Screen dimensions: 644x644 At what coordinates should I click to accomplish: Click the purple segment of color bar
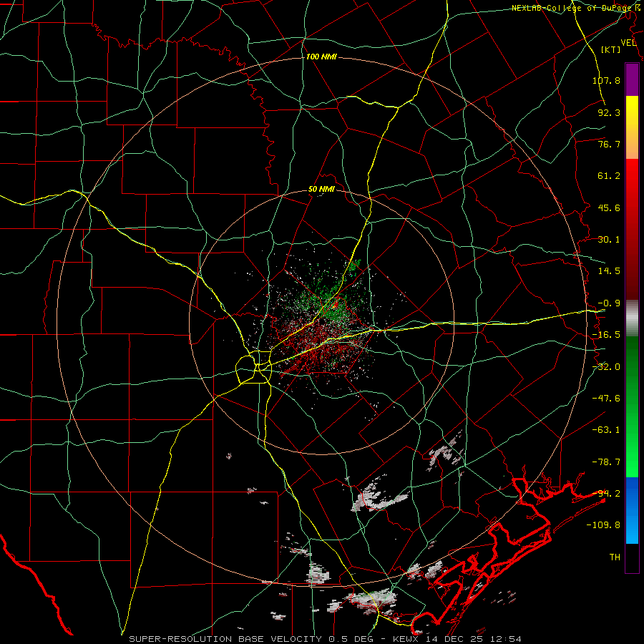[632, 79]
